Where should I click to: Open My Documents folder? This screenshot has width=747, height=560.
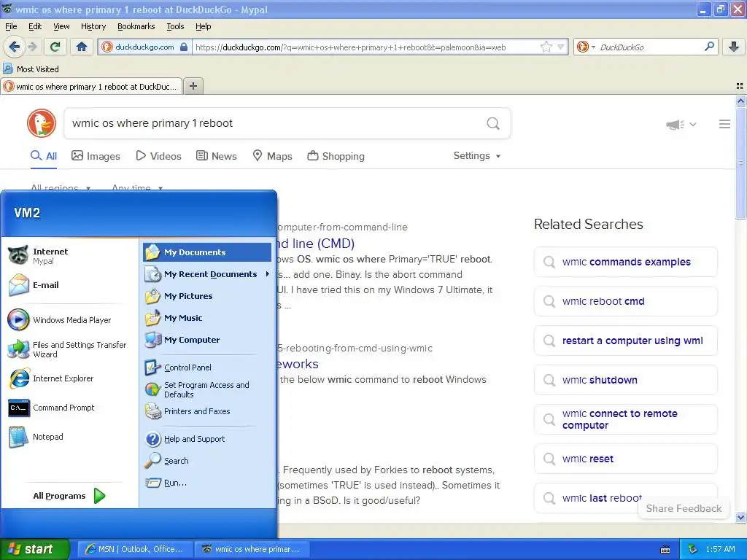[207, 252]
